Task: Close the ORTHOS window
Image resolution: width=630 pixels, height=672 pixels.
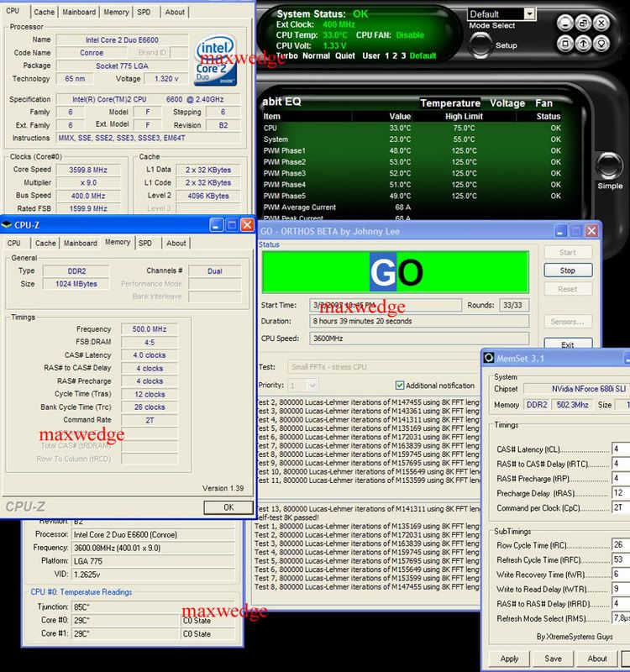Action: click(x=592, y=232)
